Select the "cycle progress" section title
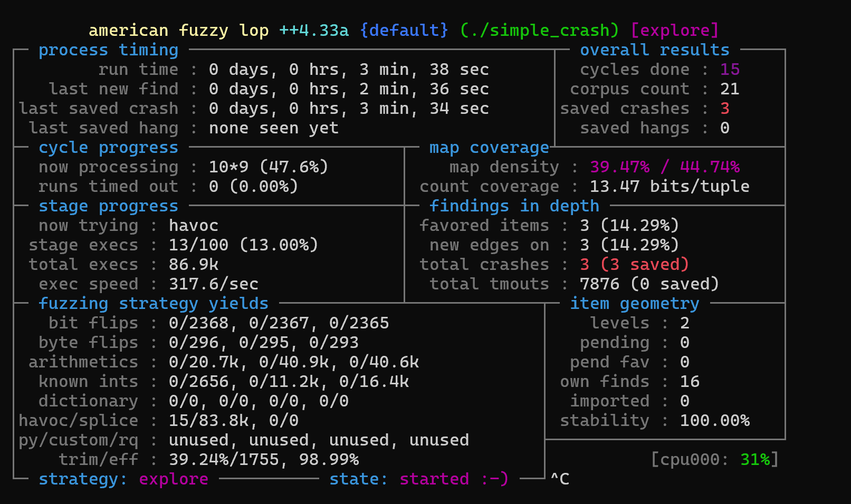The width and height of the screenshot is (851, 504). click(108, 148)
